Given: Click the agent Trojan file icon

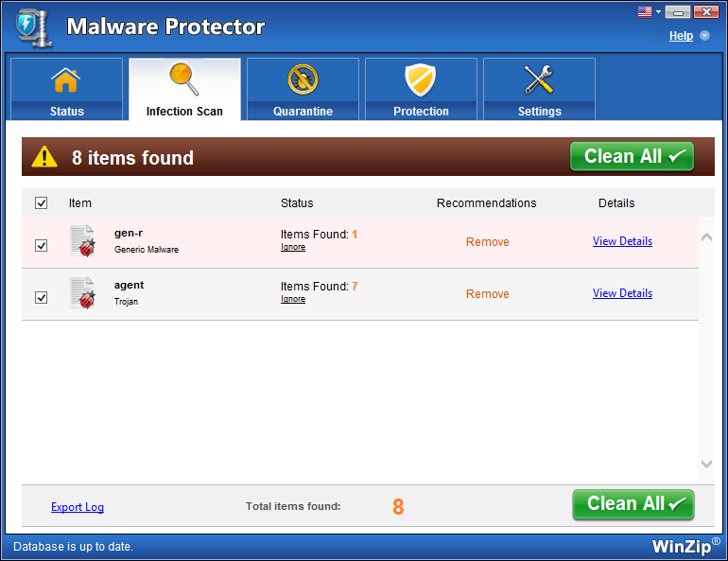Looking at the screenshot, I should pyautogui.click(x=82, y=293).
